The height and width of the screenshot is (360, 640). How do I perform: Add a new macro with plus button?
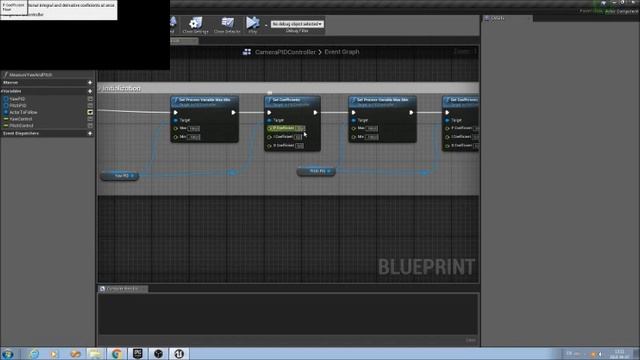coord(90,82)
